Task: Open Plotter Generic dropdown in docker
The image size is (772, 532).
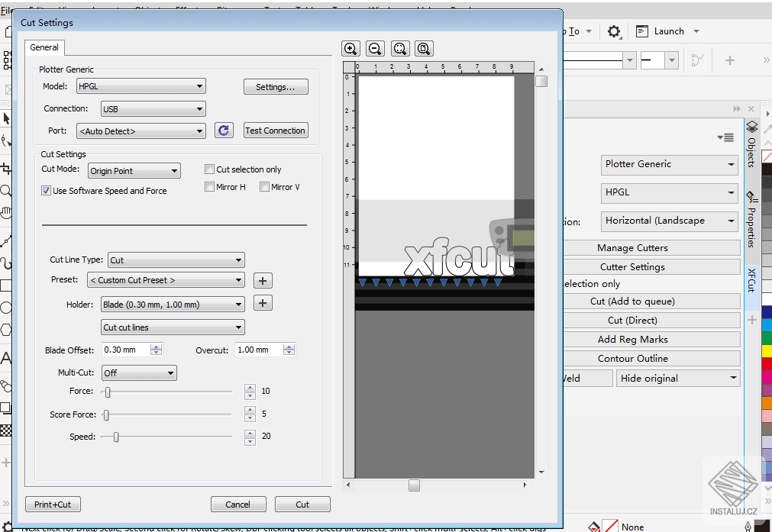Action: tap(670, 165)
